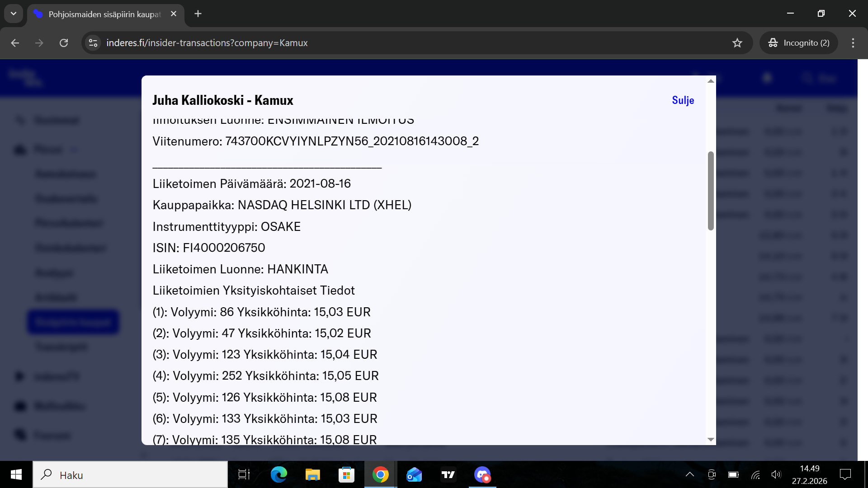This screenshot has height=488, width=868.
Task: Open the Chrome three-dot menu
Action: [x=853, y=43]
